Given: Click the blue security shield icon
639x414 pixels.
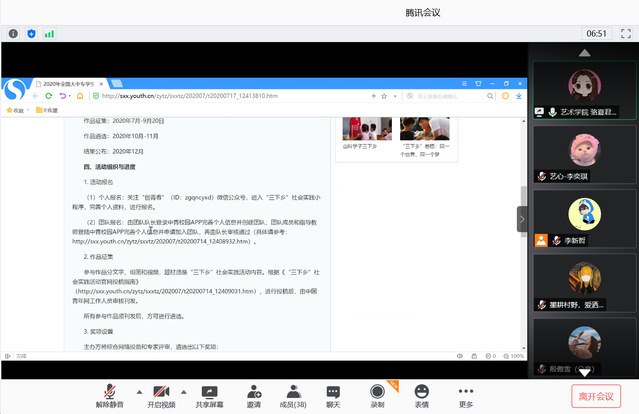Looking at the screenshot, I should (x=31, y=33).
